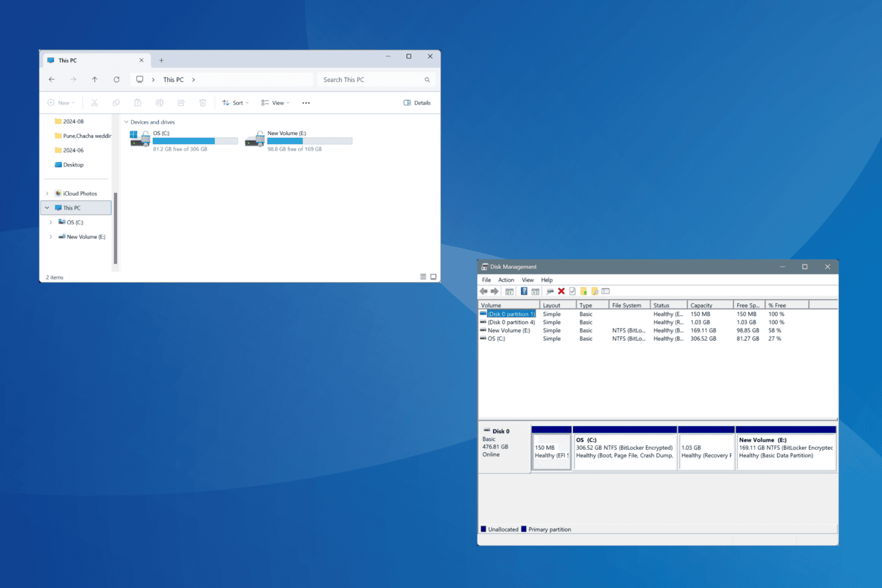Click the Cut icon in Explorer toolbar

(95, 103)
